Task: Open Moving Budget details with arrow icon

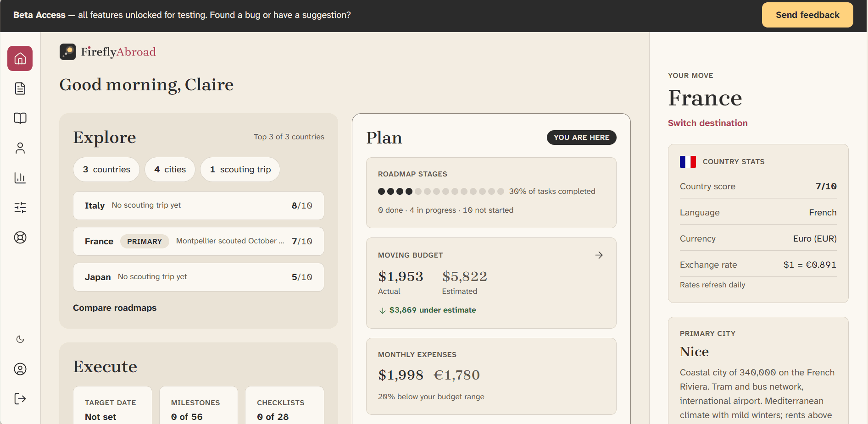Action: (599, 255)
